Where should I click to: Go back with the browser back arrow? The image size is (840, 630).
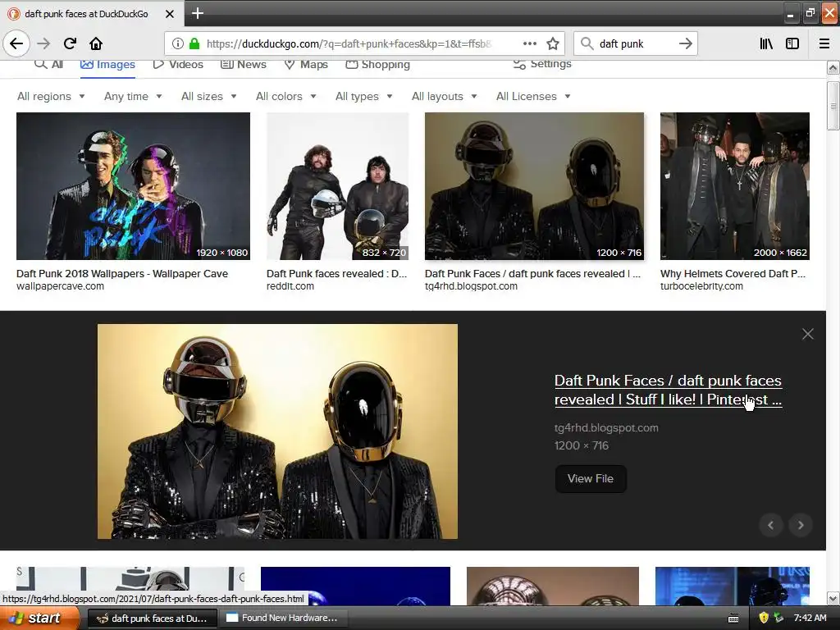(x=16, y=43)
